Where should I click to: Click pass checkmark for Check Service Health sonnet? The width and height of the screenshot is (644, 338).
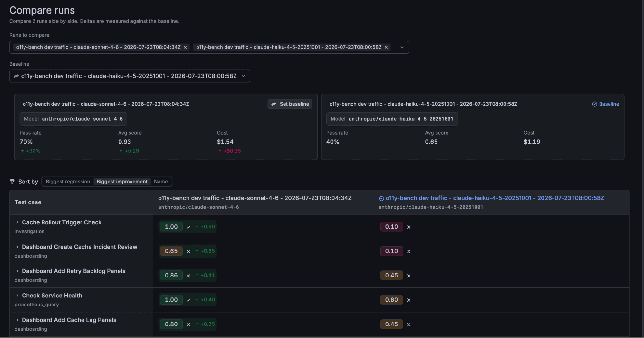(188, 300)
